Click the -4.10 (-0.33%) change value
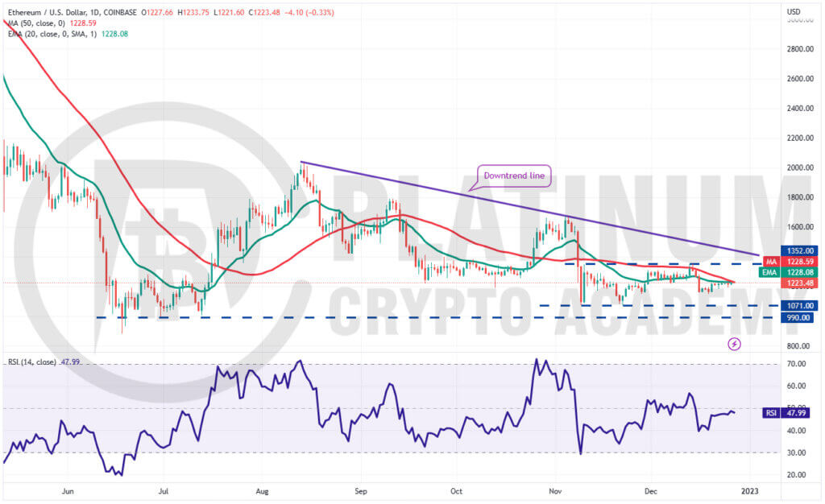 click(x=309, y=12)
